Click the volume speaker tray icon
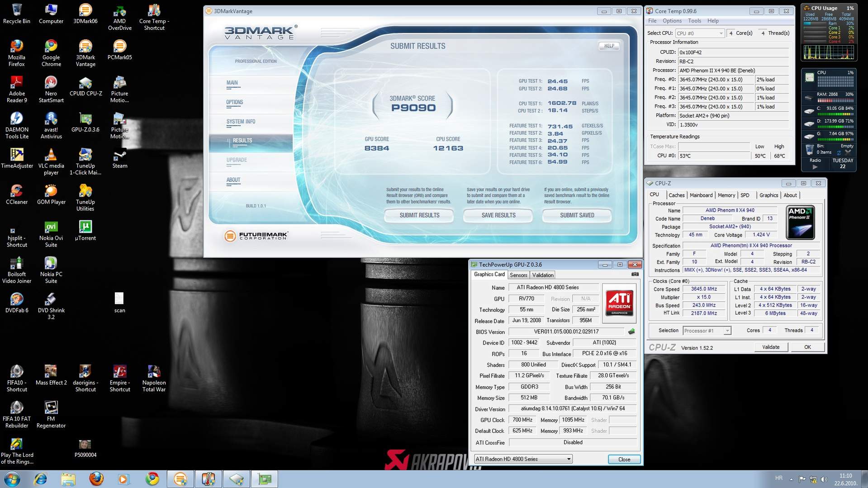This screenshot has height=488, width=868. click(x=824, y=479)
